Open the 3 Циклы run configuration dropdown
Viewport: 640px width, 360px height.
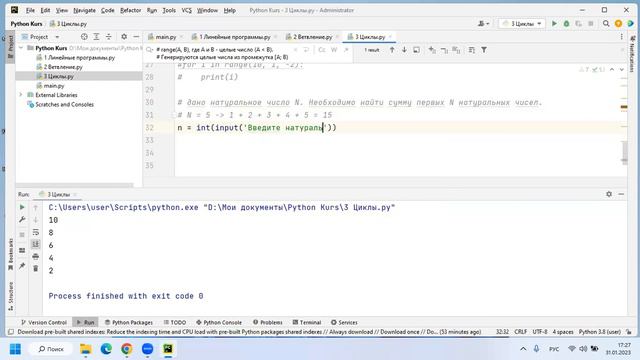point(522,24)
